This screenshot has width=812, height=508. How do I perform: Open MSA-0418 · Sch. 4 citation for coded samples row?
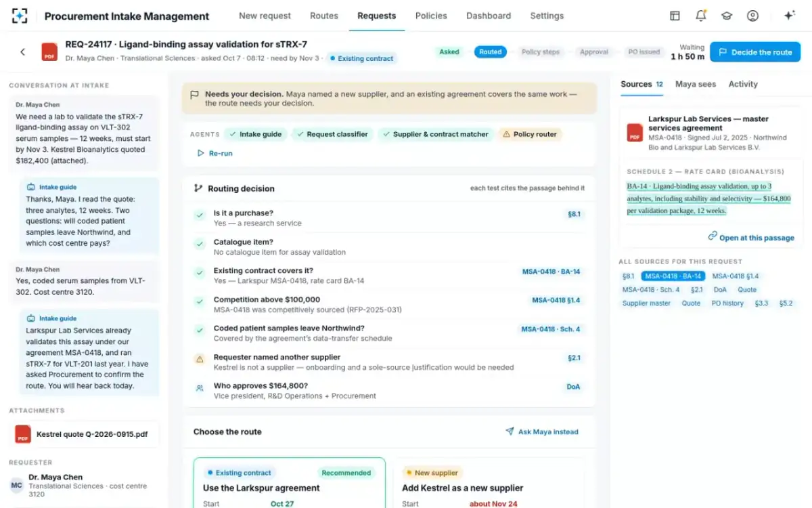click(551, 329)
